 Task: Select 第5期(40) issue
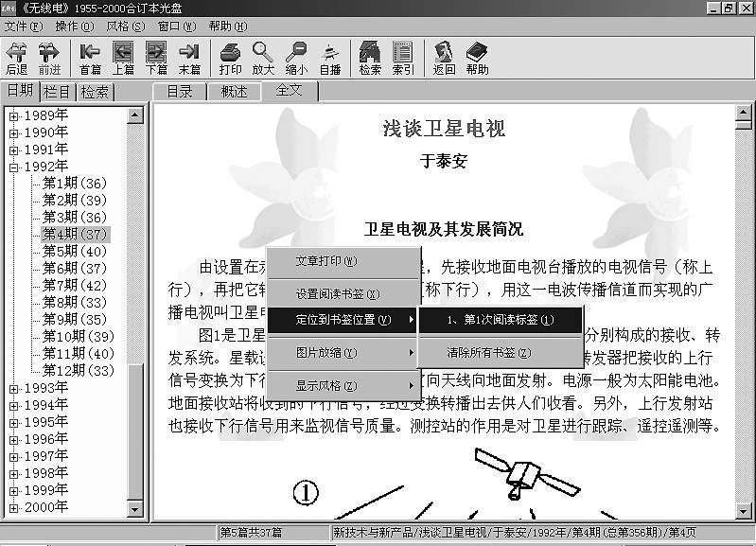point(75,252)
